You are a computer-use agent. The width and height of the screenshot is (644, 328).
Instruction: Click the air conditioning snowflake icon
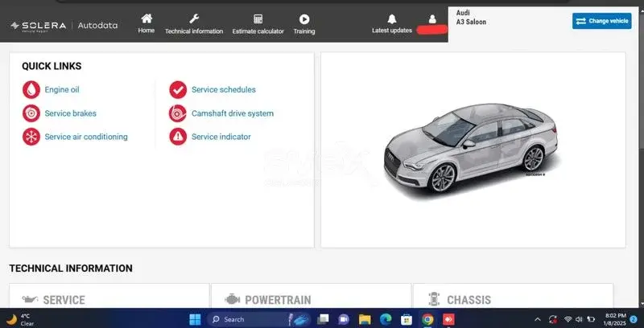point(31,137)
